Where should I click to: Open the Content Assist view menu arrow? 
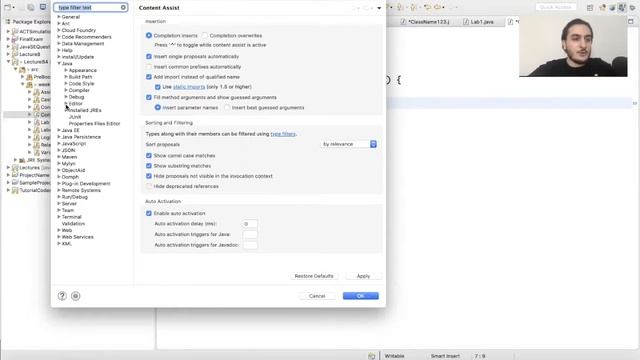tap(379, 8)
